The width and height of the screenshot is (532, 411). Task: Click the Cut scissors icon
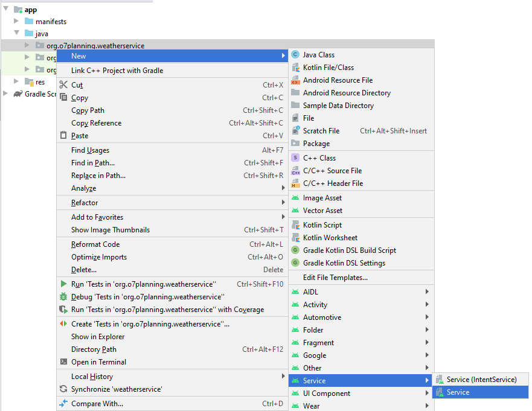tap(63, 84)
